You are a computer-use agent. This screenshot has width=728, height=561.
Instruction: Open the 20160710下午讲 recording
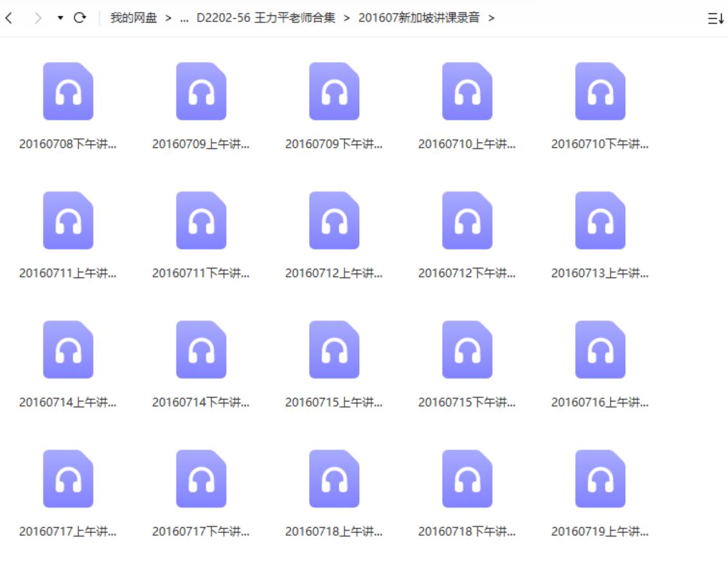599,91
